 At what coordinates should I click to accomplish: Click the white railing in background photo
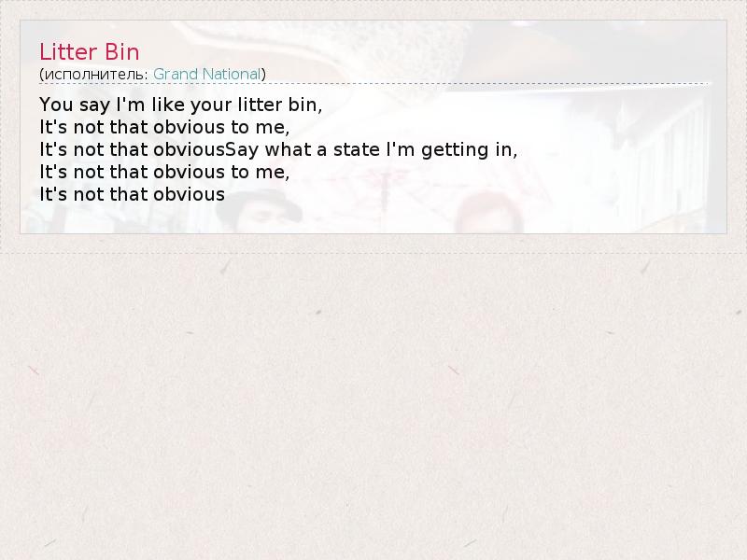[x=662, y=161]
